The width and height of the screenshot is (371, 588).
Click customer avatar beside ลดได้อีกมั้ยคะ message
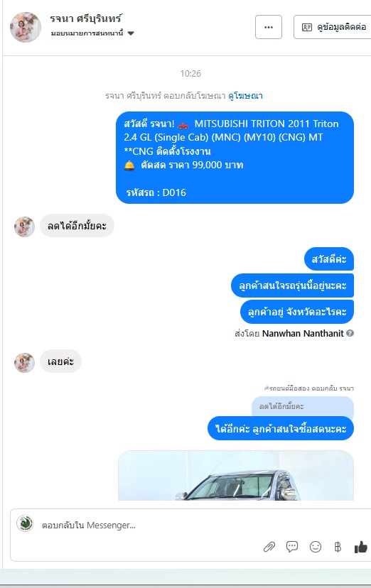pyautogui.click(x=24, y=227)
